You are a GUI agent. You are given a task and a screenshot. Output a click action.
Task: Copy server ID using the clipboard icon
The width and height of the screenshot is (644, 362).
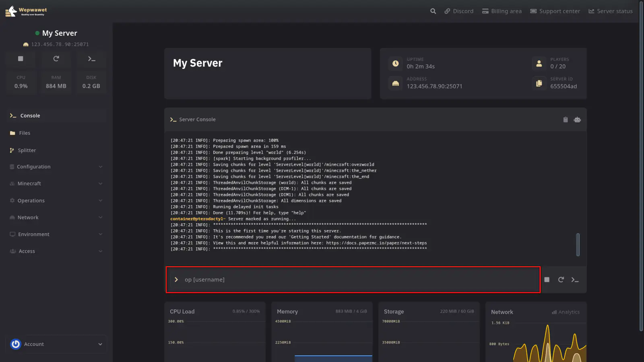pos(539,83)
